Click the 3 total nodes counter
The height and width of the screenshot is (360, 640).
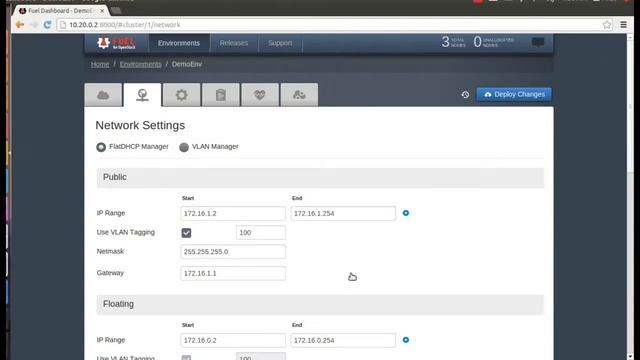coord(453,42)
